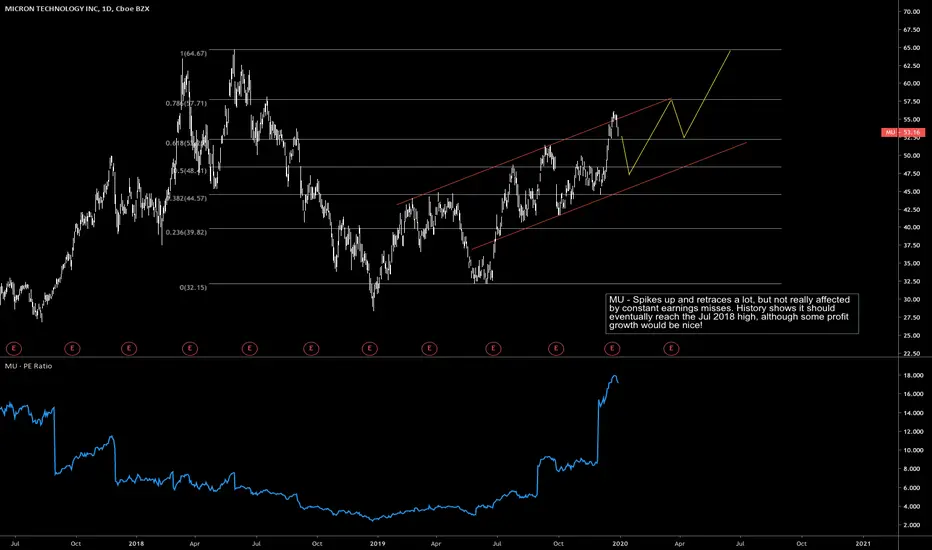Click the 0(32.15) Fibonacci label
Image resolution: width=932 pixels, height=550 pixels.
[193, 287]
